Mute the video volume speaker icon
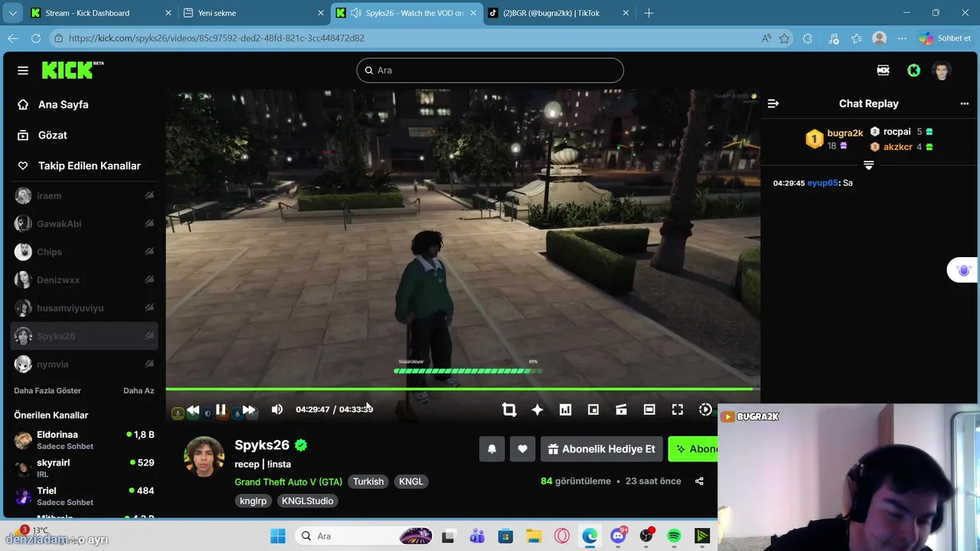980x551 pixels. 277,409
